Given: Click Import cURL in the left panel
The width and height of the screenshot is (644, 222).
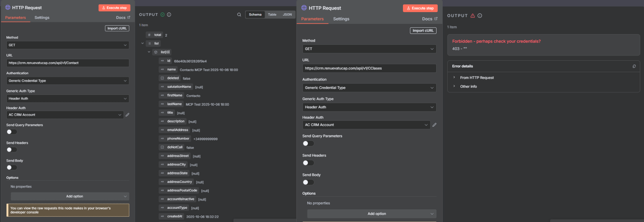Looking at the screenshot, I should [x=117, y=28].
